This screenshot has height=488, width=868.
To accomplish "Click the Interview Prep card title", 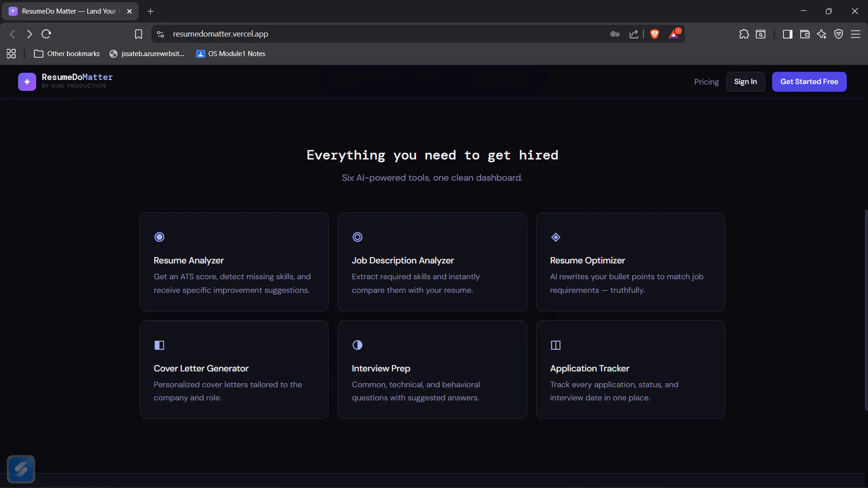I will click(381, 369).
